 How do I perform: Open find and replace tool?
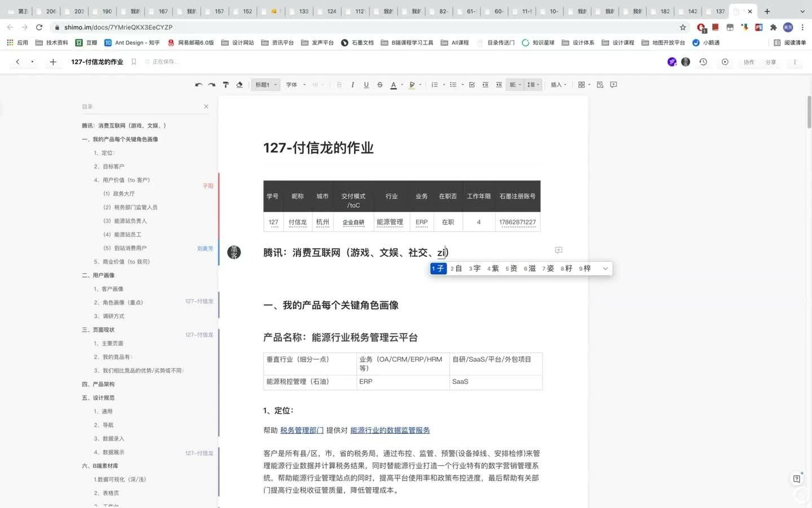(x=600, y=85)
